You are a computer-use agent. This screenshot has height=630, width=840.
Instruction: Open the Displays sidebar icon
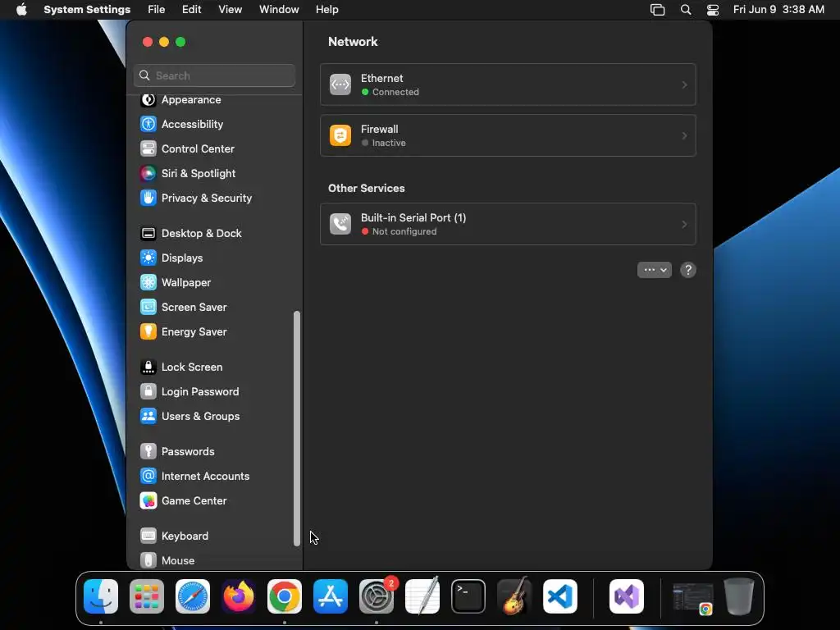coord(148,258)
